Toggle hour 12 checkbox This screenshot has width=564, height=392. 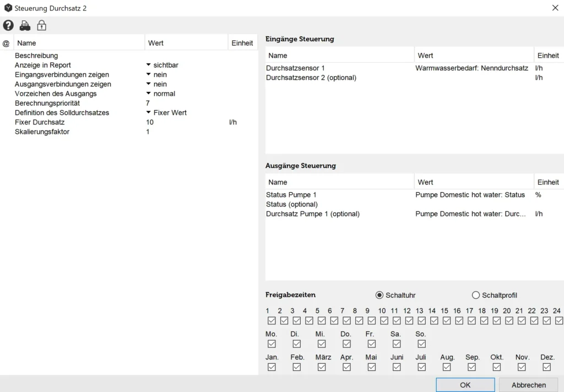[x=409, y=320]
